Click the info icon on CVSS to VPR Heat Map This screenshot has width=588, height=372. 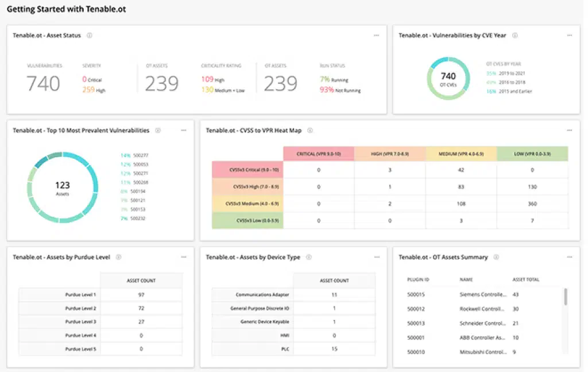point(310,131)
